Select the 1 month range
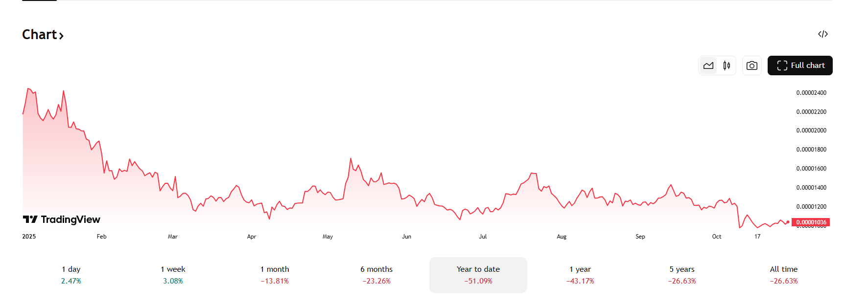Image resolution: width=868 pixels, height=306 pixels. pos(275,275)
